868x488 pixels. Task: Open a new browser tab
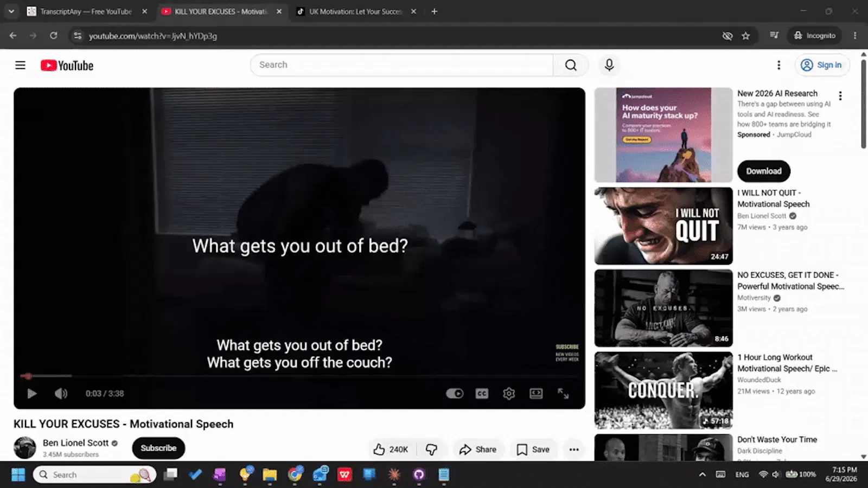click(x=434, y=11)
